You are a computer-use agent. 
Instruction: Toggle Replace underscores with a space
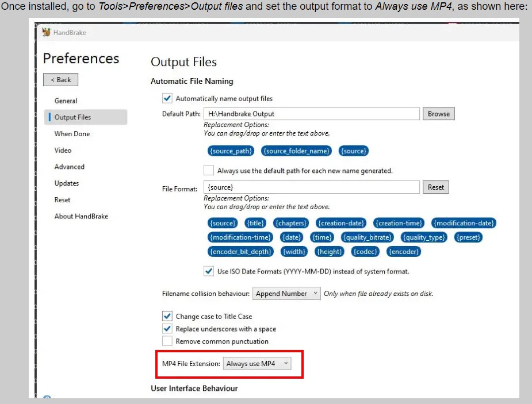click(x=167, y=328)
